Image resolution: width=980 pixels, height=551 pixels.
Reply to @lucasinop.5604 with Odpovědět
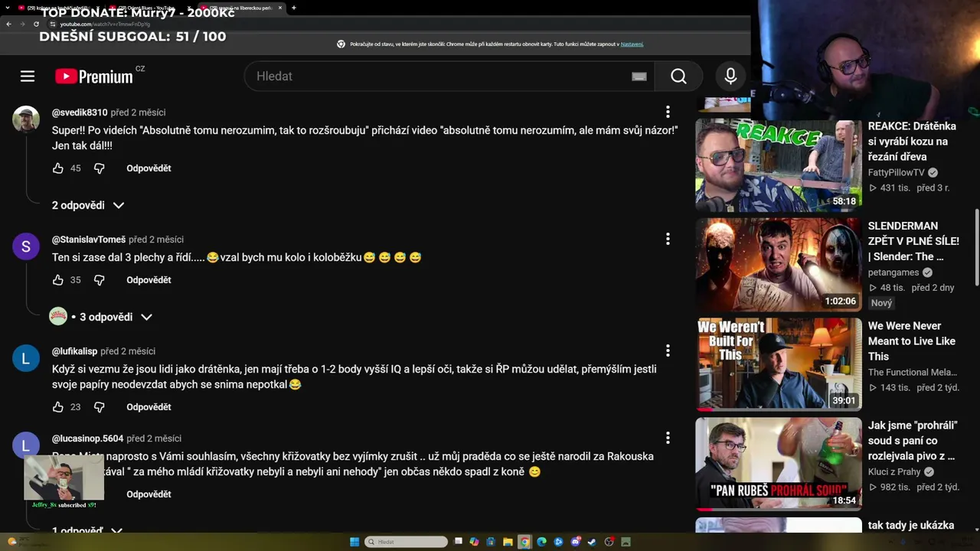[149, 494]
